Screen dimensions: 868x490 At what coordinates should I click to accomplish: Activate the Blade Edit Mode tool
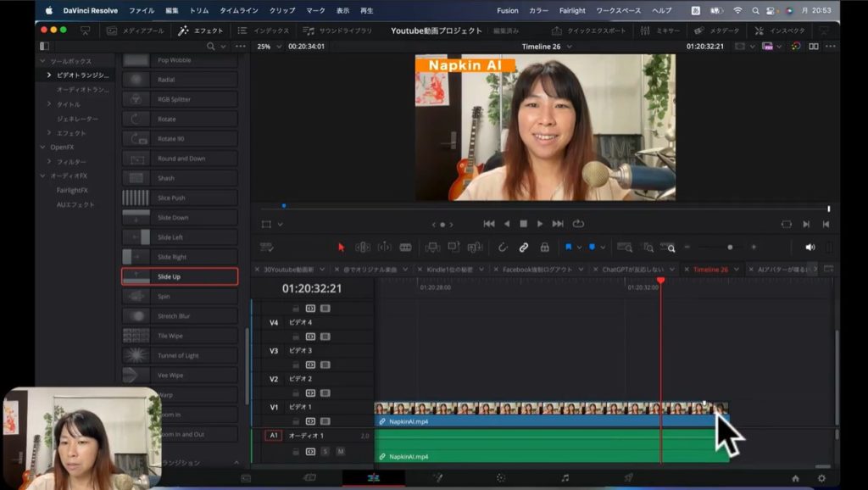(405, 248)
